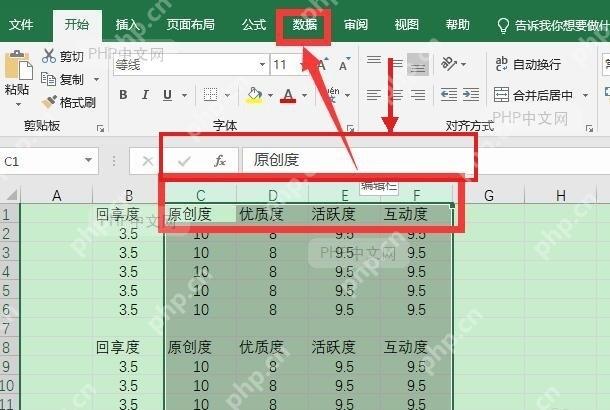Click the lightbulb Tell Me icon
The height and width of the screenshot is (410, 610).
tap(503, 26)
